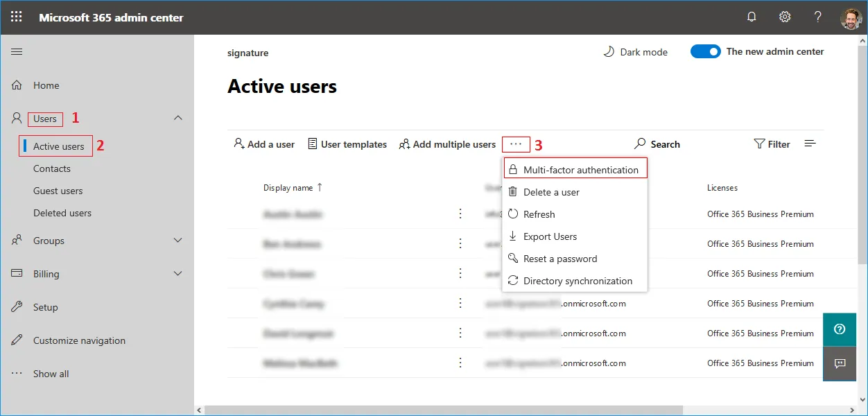This screenshot has height=416, width=868.
Task: Open row options for second user
Action: [x=460, y=244]
